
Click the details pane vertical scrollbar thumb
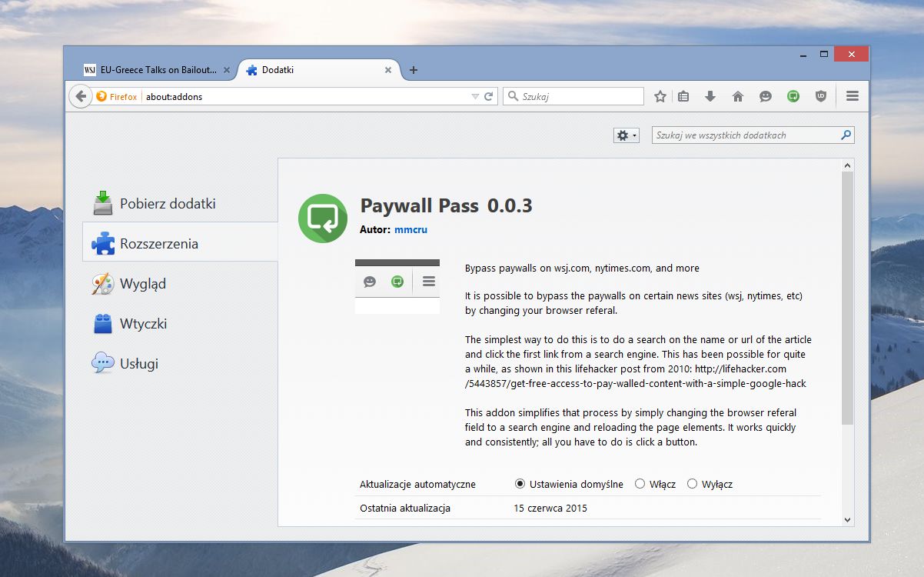click(847, 299)
